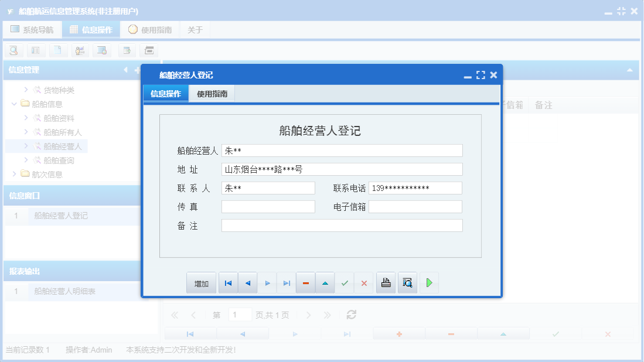644x362 pixels.
Task: Open print preview in the dialog
Action: point(407,282)
